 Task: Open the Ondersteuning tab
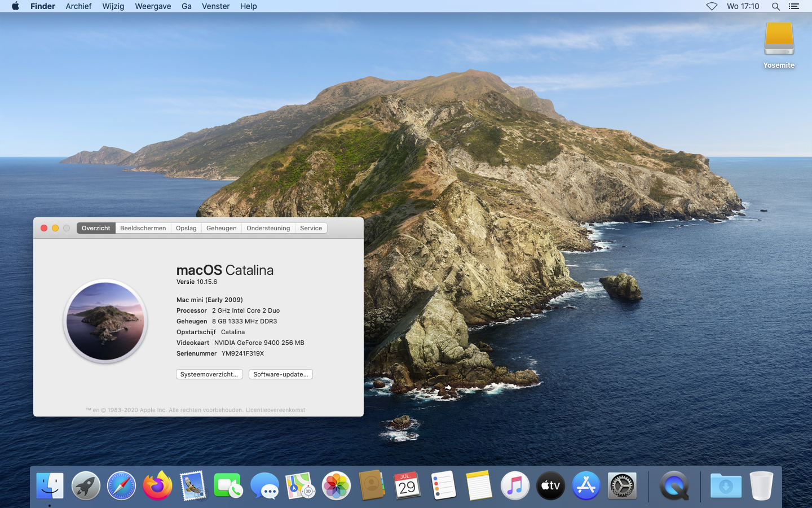(268, 228)
